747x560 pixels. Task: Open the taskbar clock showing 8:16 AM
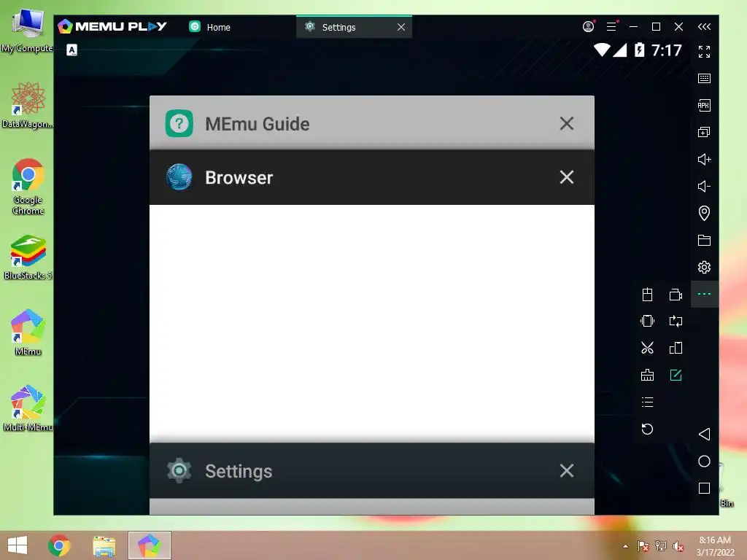pos(715,546)
